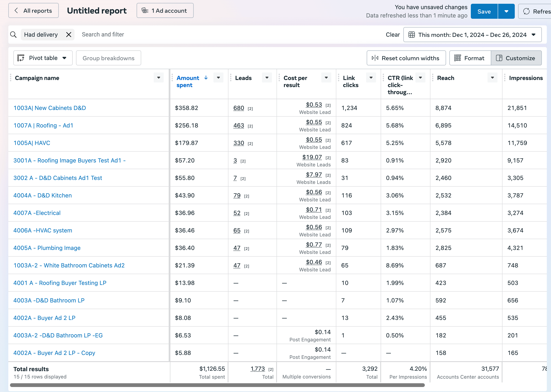Viewport: 551px width, 392px height.
Task: Open the Save options dropdown arrow
Action: (506, 11)
